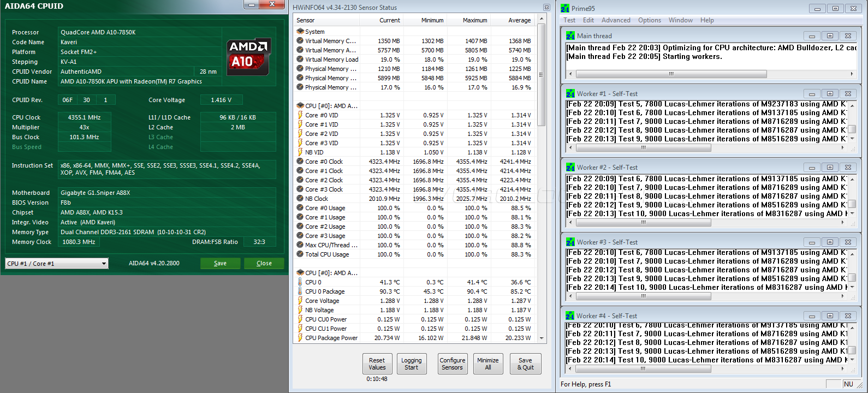Click the 'For Help, press F1' status text
The image size is (868, 393).
pyautogui.click(x=586, y=384)
